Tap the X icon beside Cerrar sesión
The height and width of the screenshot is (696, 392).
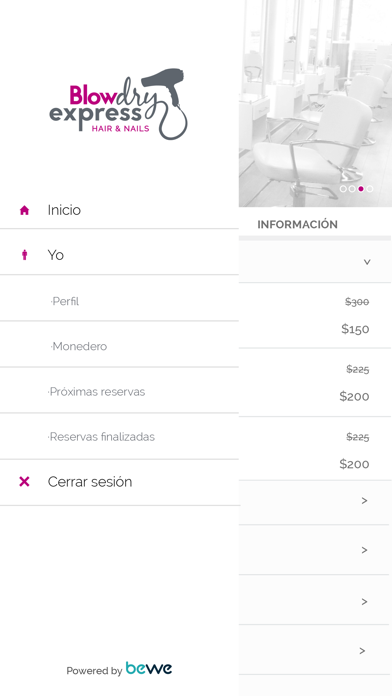(x=24, y=482)
